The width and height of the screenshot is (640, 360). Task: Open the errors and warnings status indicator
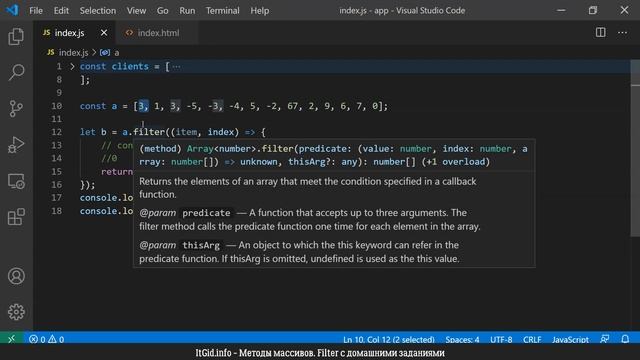click(x=46, y=339)
